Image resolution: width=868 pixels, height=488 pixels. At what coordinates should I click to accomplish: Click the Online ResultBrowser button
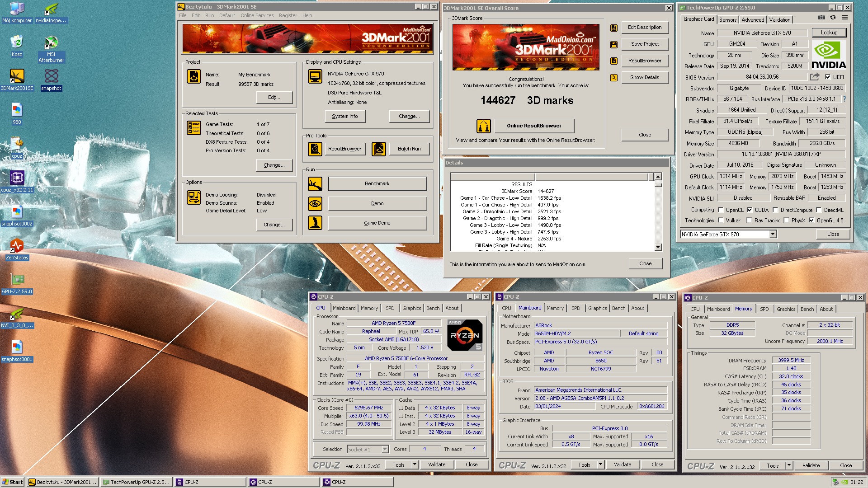(534, 126)
